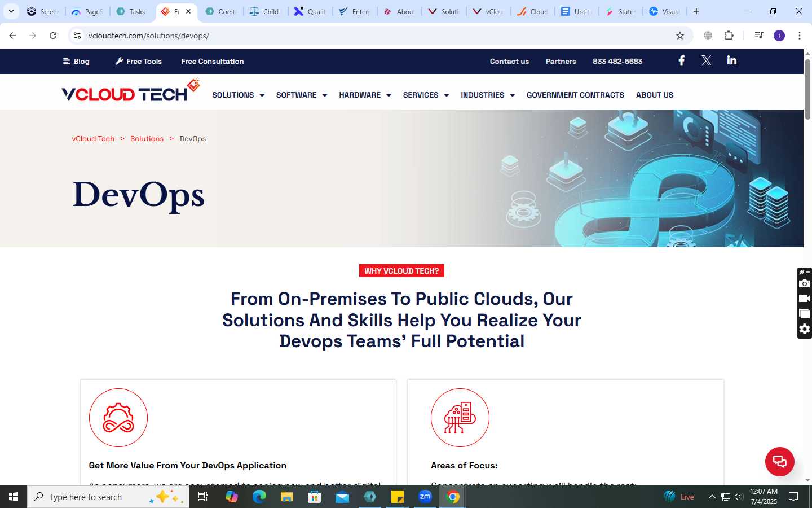Open Sticky Notes from the taskbar
Screen dimensions: 812x508
398,497
